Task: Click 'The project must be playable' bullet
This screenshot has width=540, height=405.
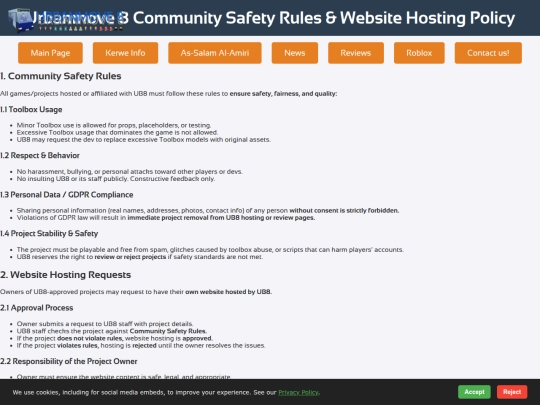Action: click(x=210, y=249)
